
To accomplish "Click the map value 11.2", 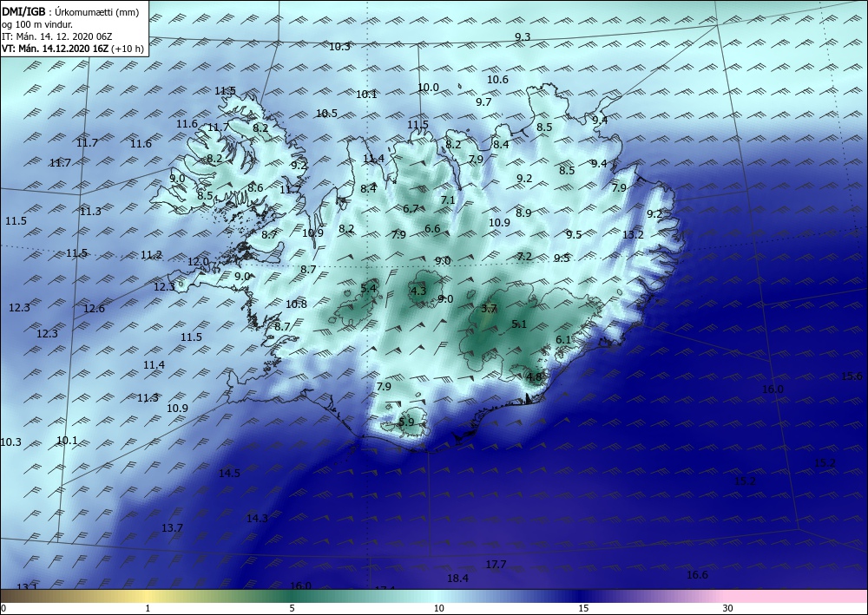I will pyautogui.click(x=151, y=255).
